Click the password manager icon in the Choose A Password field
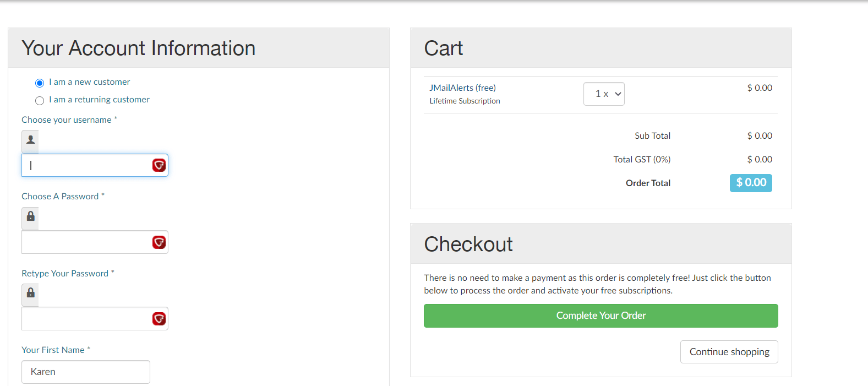Viewport: 868px width, 386px height. point(159,242)
